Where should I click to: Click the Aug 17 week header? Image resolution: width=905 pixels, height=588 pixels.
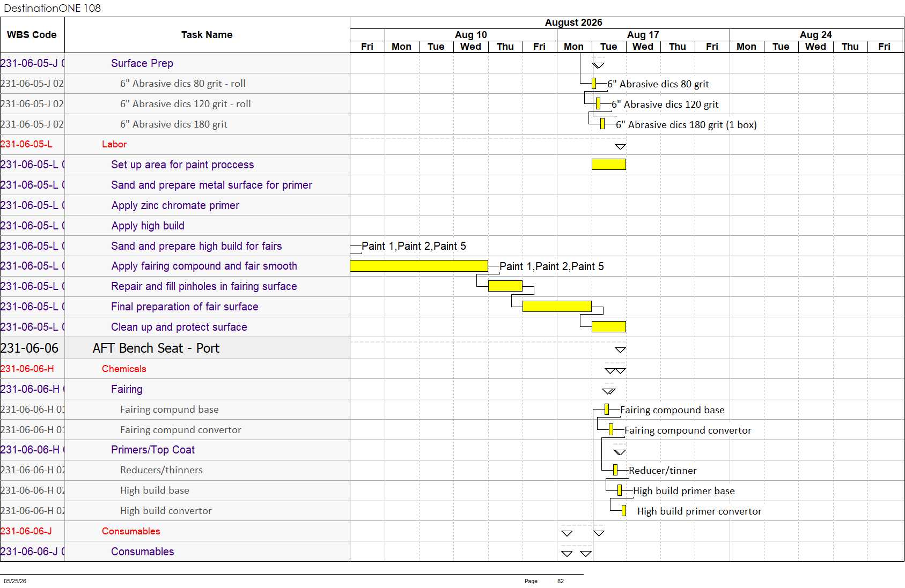643,35
